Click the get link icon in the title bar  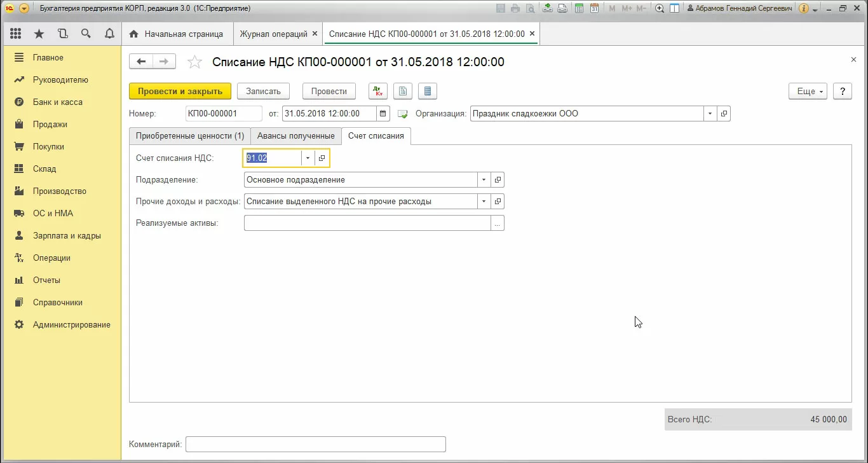click(x=547, y=9)
